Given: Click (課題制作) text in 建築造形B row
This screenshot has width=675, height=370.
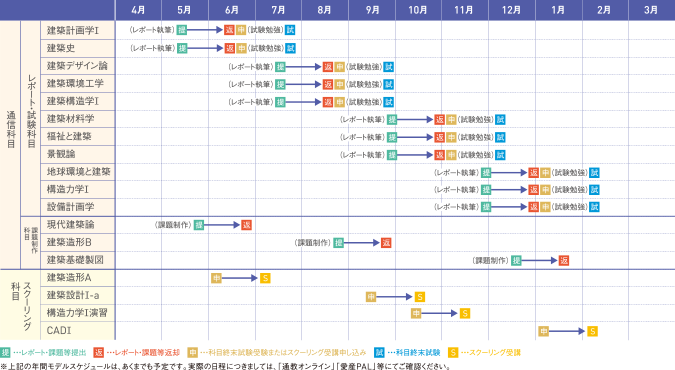Looking at the screenshot, I should point(313,243).
